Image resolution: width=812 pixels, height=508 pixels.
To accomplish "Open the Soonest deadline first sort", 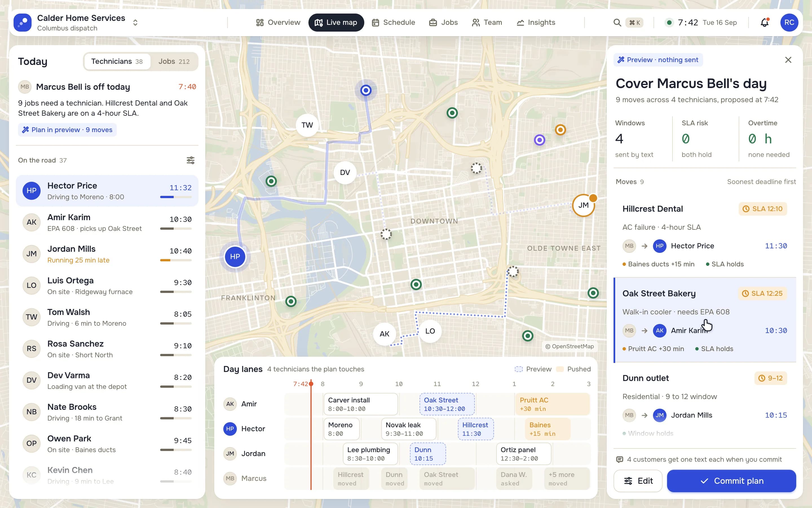I will [761, 182].
